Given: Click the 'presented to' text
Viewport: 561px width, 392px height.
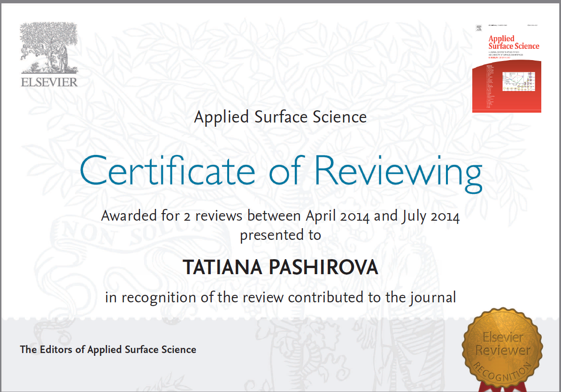Looking at the screenshot, I should coord(281,235).
